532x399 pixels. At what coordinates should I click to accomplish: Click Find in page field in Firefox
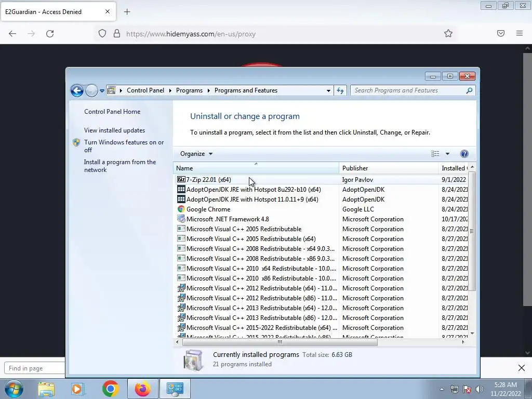tap(35, 368)
